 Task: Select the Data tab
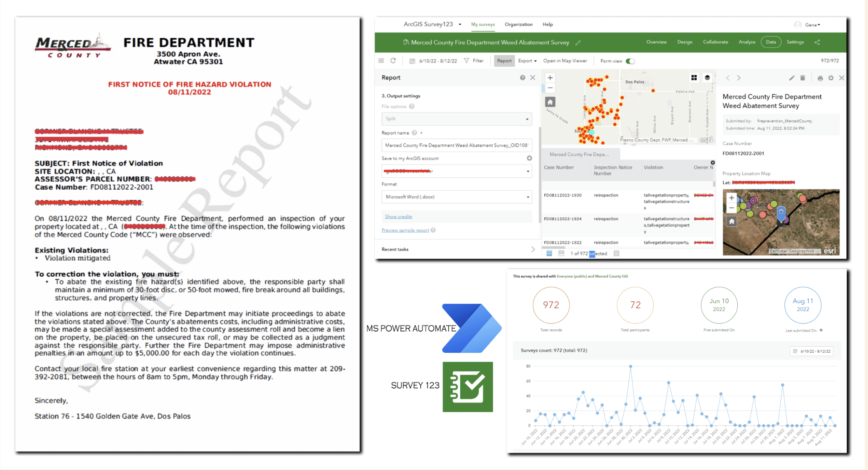(771, 42)
